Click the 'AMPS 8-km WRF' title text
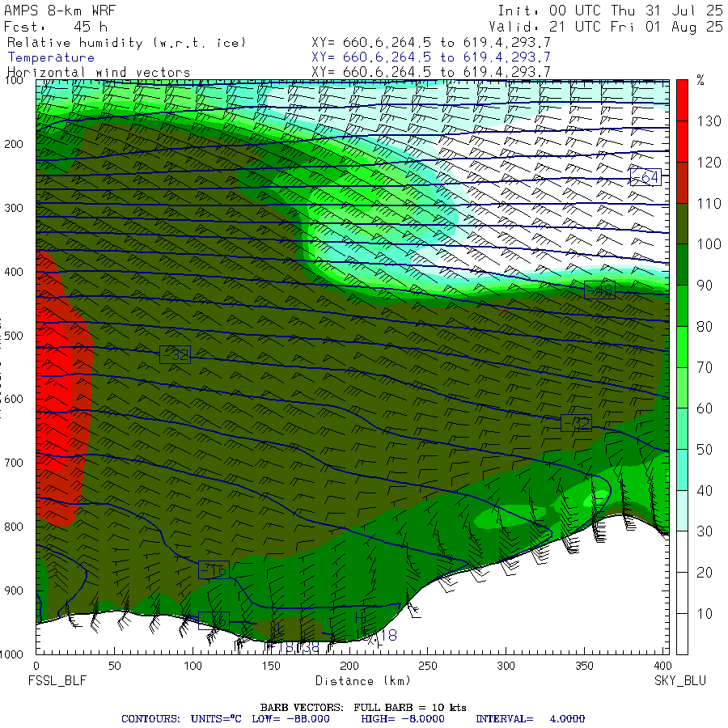 pyautogui.click(x=60, y=11)
